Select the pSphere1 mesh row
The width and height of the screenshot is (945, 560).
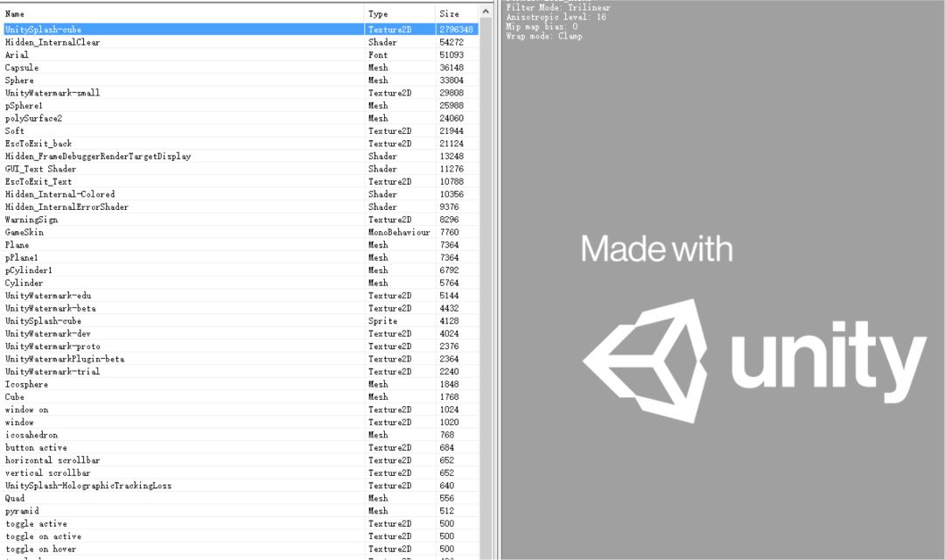tap(241, 106)
